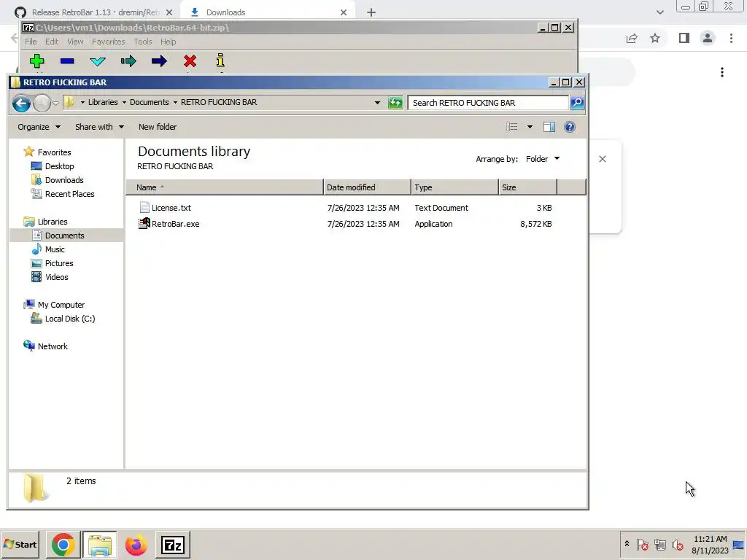The image size is (747, 560).
Task: Open Chrome from the taskbar
Action: pyautogui.click(x=63, y=545)
